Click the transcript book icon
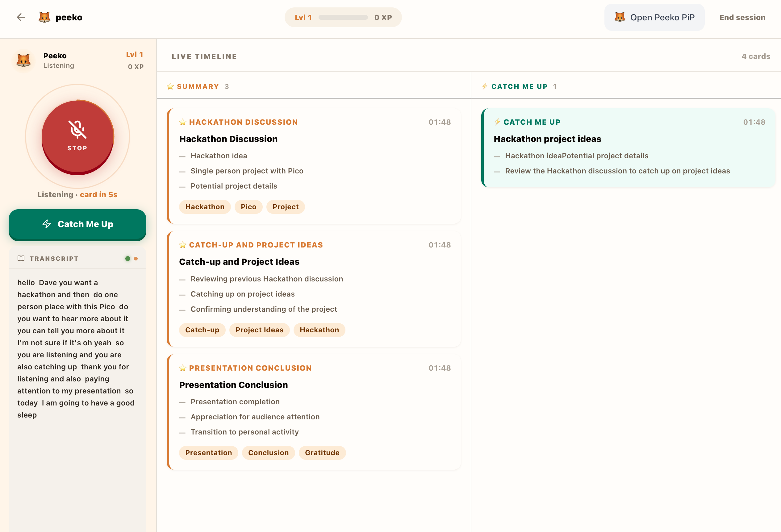 [21, 258]
